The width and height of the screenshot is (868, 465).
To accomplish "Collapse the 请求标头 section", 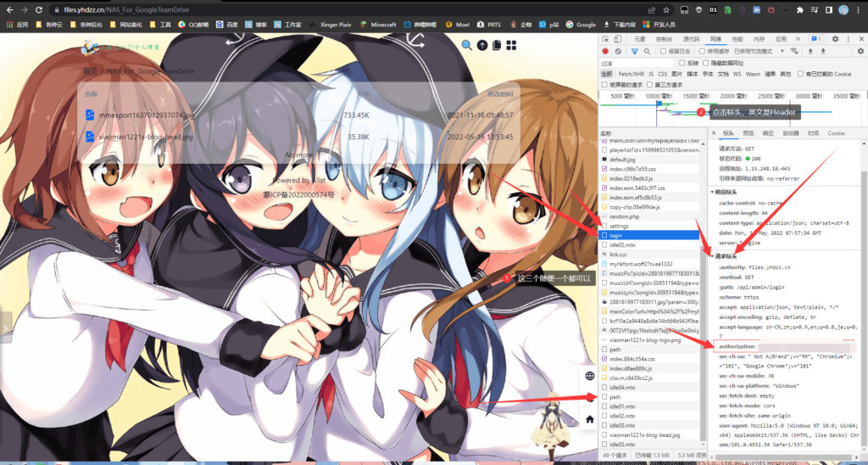I will [x=723, y=256].
